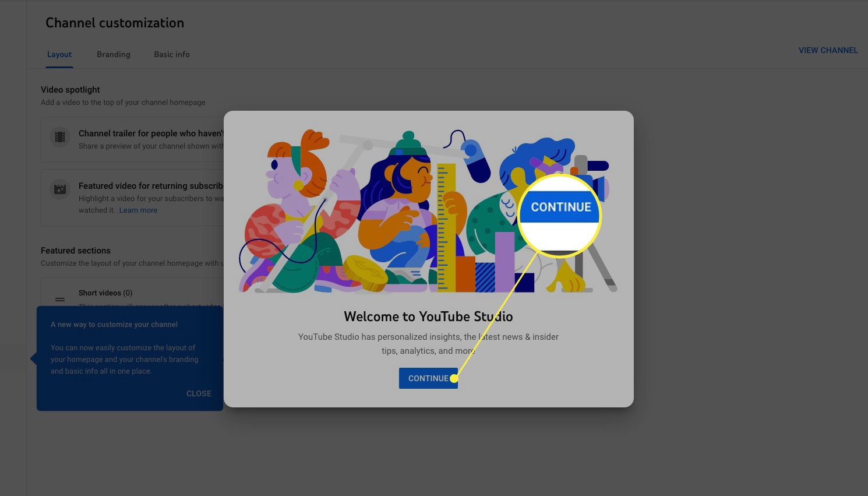
Task: Click the Welcome to YouTube Studio title
Action: point(428,316)
